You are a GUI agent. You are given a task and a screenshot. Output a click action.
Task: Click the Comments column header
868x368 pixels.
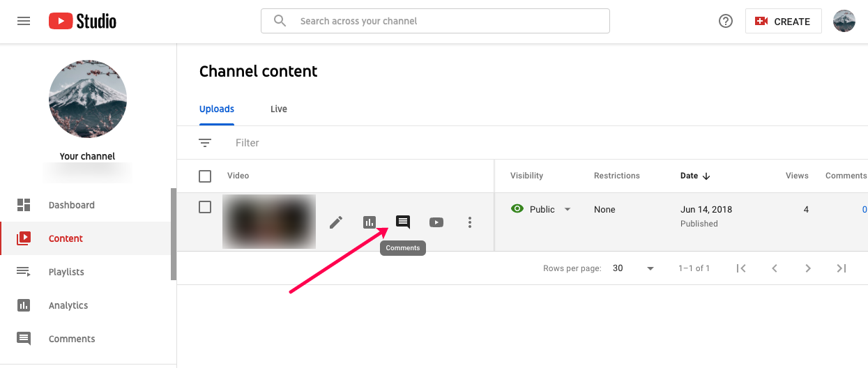(846, 176)
